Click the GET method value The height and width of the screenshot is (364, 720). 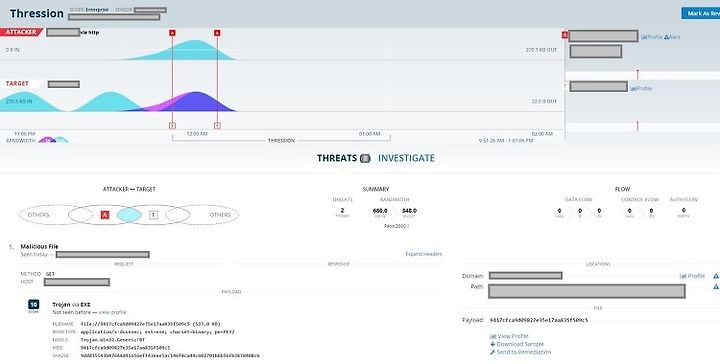click(50, 274)
